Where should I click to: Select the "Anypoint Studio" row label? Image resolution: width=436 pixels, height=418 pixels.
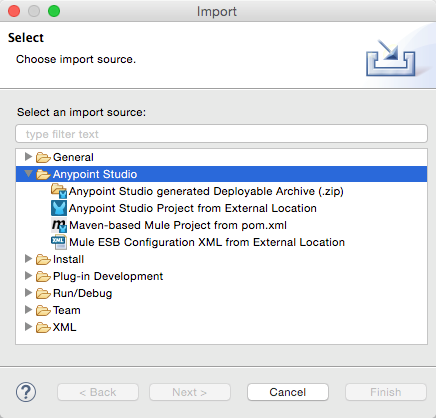pyautogui.click(x=95, y=174)
